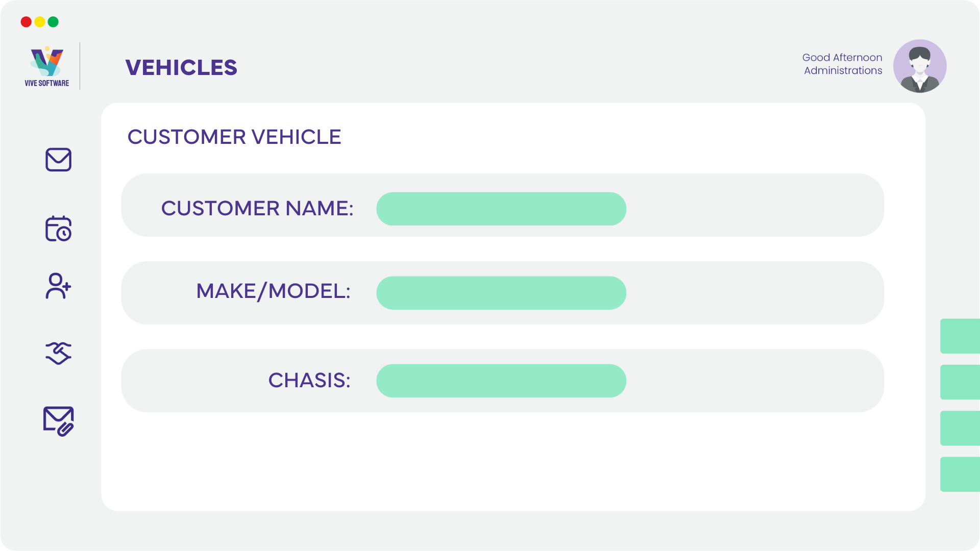
Task: Open the administrator profile avatar
Action: 920,66
